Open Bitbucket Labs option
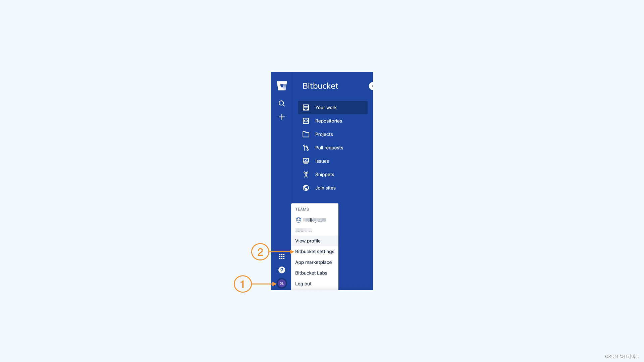 (x=311, y=273)
